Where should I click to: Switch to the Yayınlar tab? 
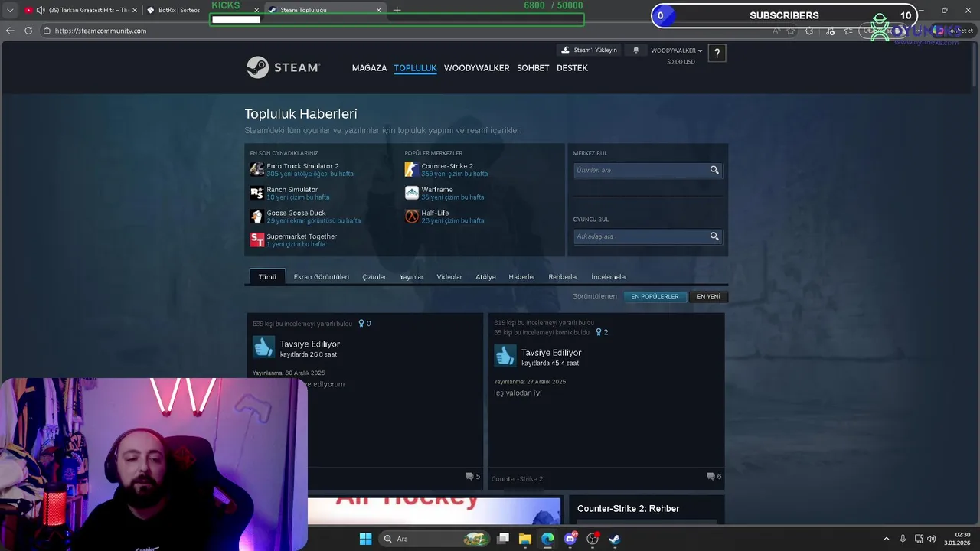pyautogui.click(x=411, y=277)
